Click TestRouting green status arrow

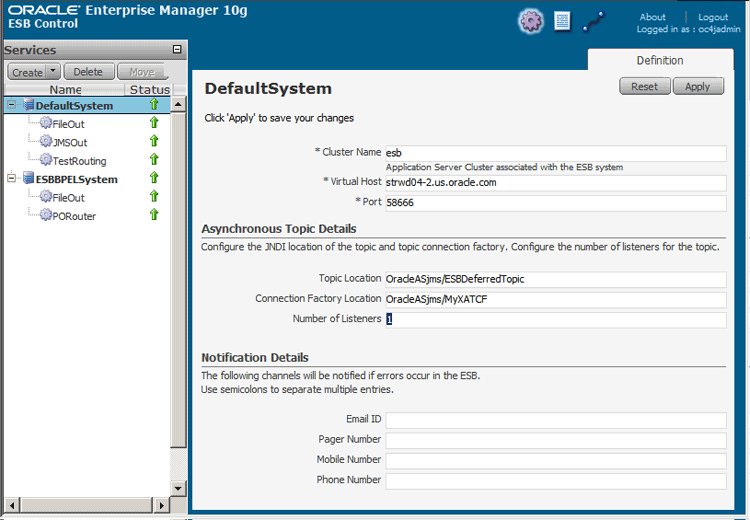[x=154, y=159]
